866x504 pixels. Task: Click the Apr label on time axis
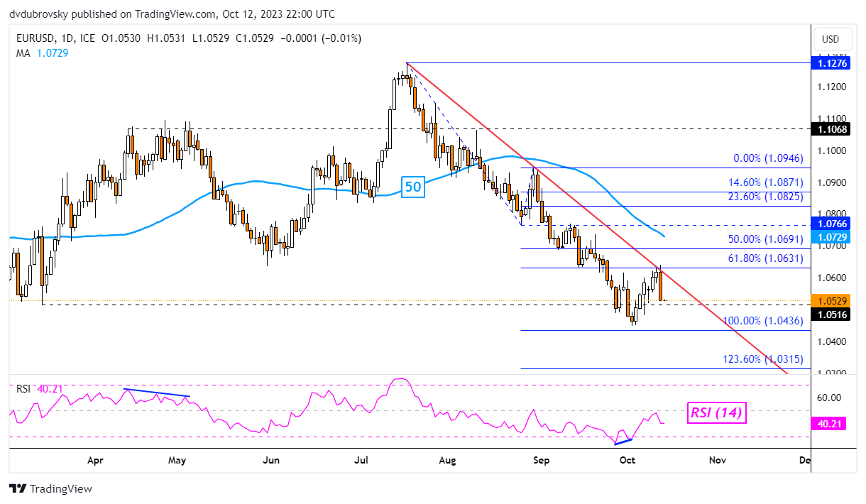pyautogui.click(x=95, y=460)
